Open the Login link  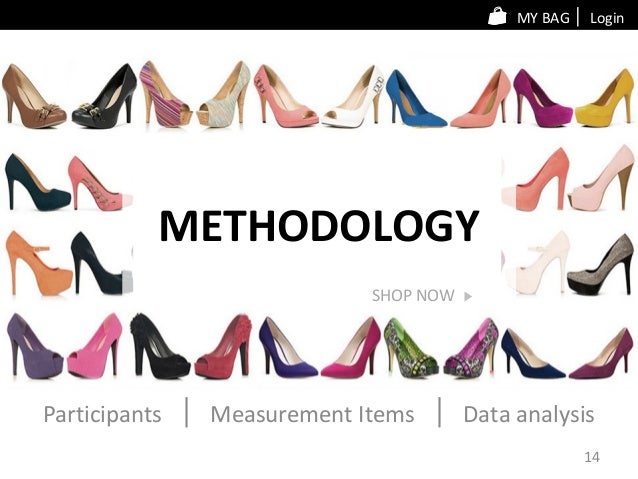(607, 18)
